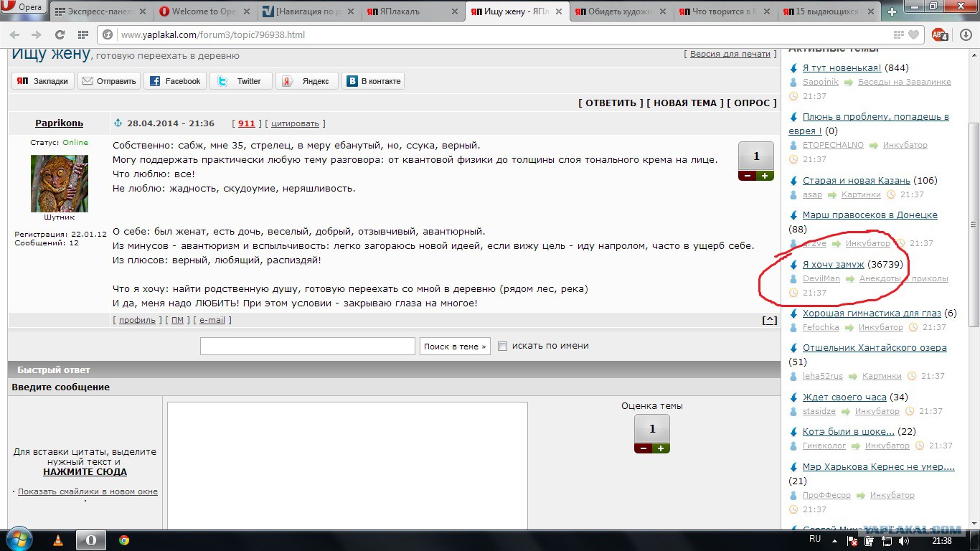
Task: Open the Speed Dial grid icon
Action: pos(83,34)
